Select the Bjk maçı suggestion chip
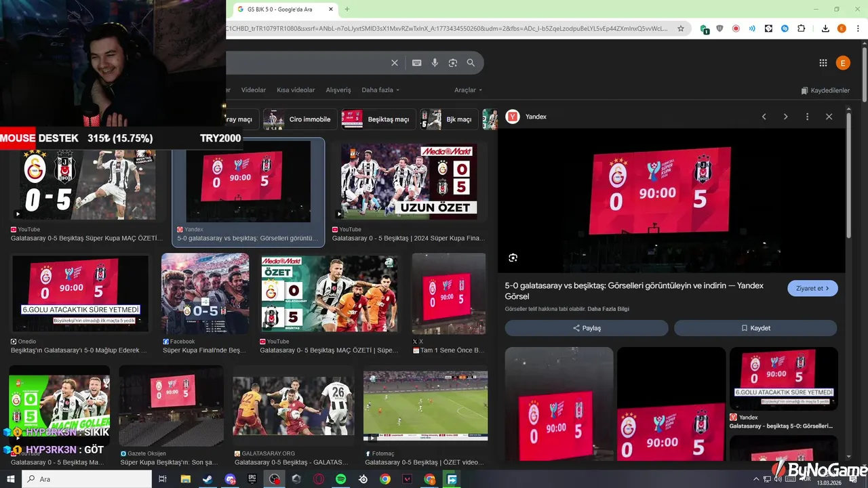 point(449,119)
